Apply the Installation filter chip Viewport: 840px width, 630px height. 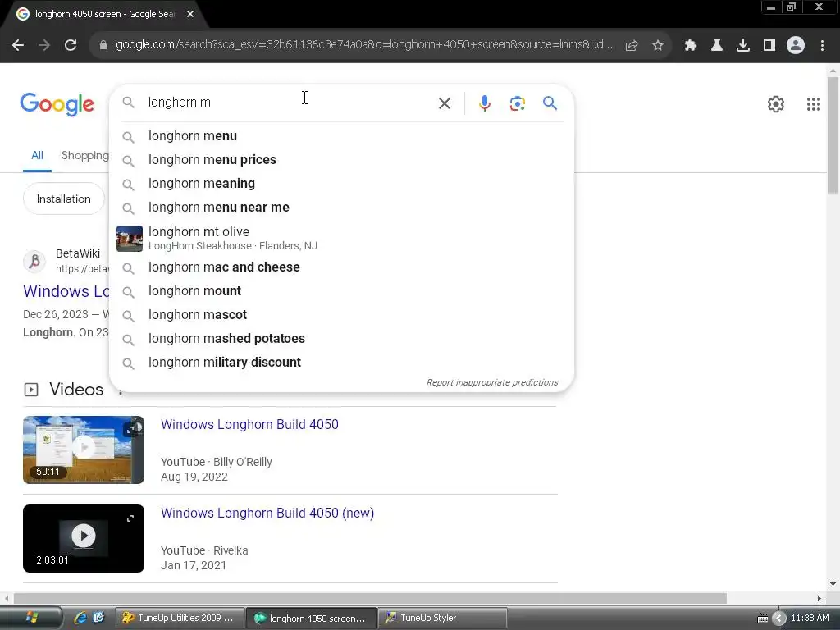pyautogui.click(x=64, y=199)
